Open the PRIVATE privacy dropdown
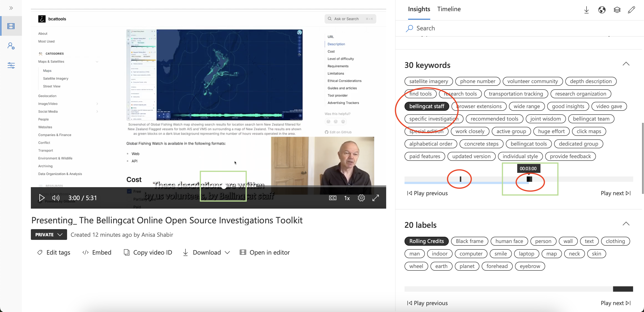This screenshot has height=312, width=644. 49,235
